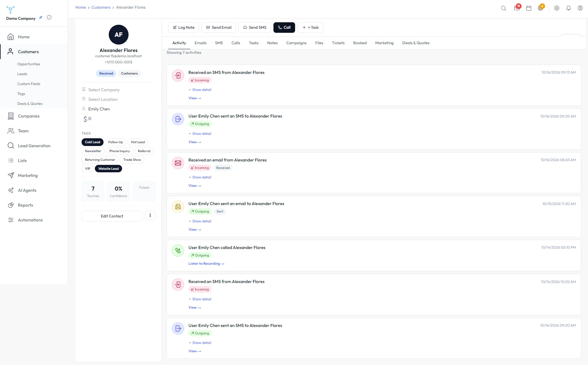Open the Select Company dropdown

104,90
